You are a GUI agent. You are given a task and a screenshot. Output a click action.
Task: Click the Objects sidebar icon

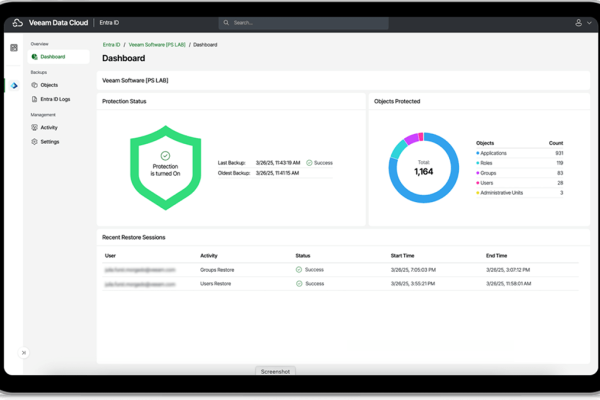pos(34,85)
